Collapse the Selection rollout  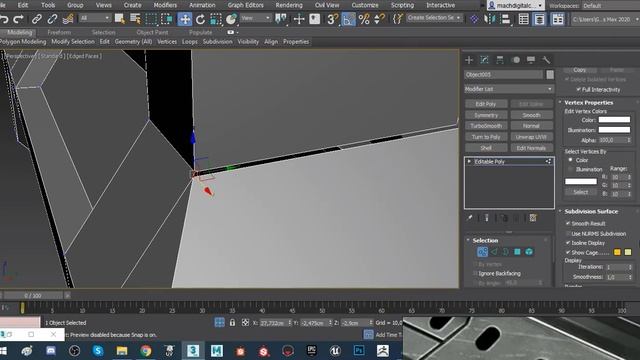point(468,240)
